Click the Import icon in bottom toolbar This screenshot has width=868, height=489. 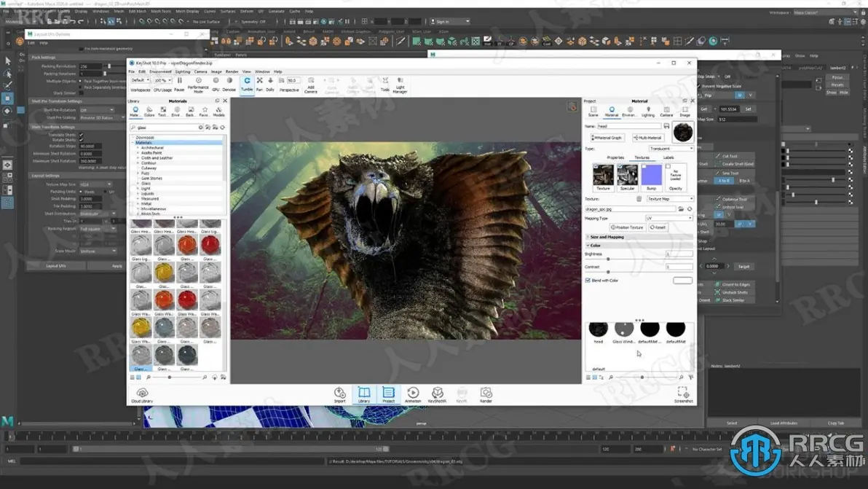340,395
